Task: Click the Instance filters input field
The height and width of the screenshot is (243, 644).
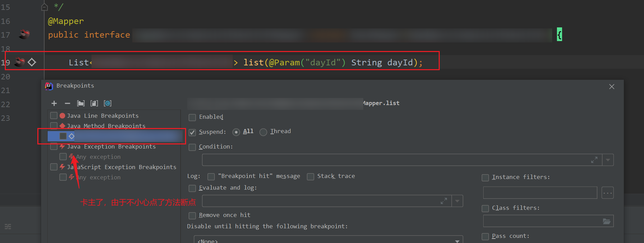Action: pyautogui.click(x=540, y=193)
